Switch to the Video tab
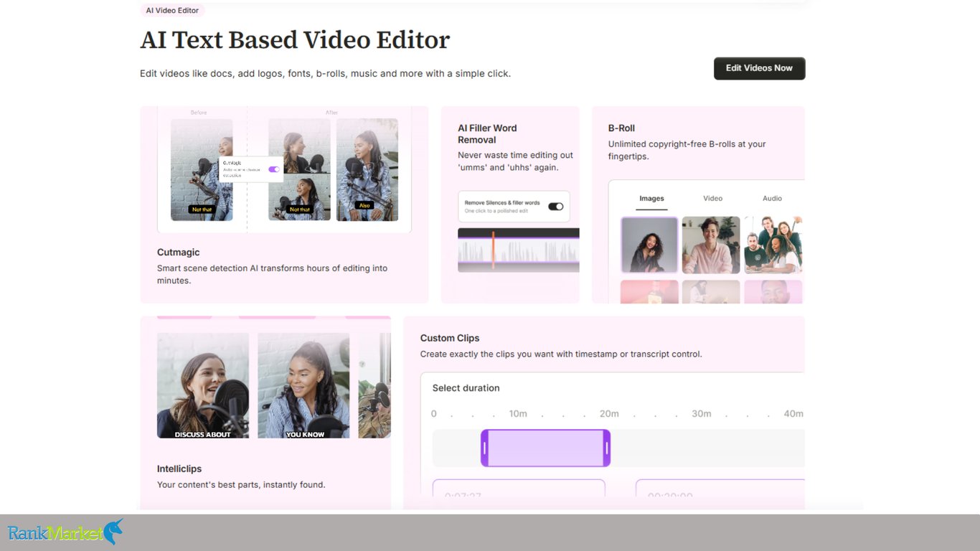Screen dimensions: 980x551 712,199
